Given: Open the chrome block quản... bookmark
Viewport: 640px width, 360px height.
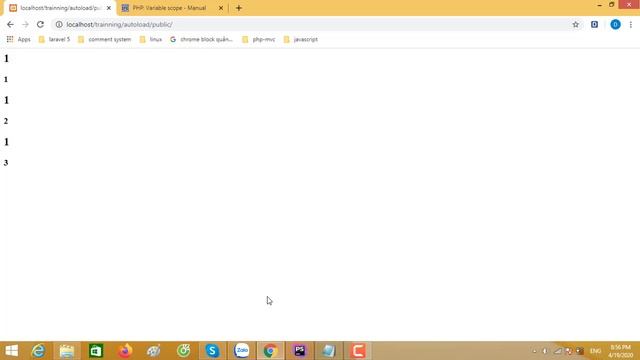Looking at the screenshot, I should [201, 39].
